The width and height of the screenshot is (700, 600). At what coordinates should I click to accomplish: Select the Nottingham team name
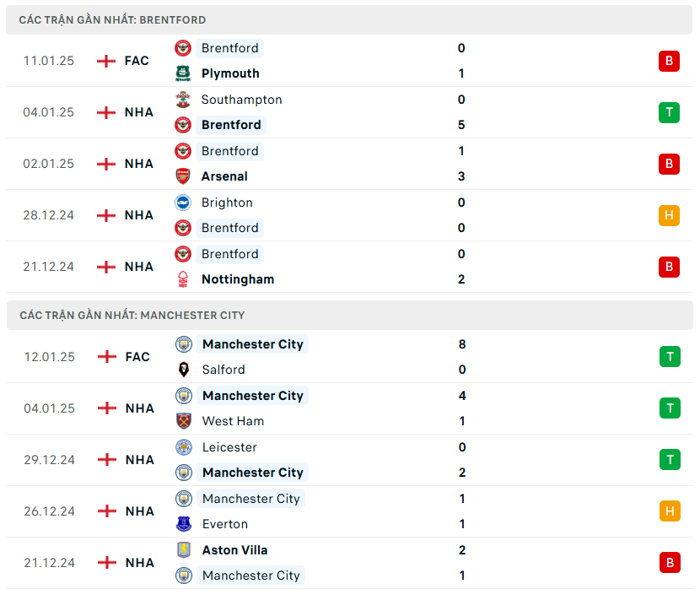pos(238,279)
